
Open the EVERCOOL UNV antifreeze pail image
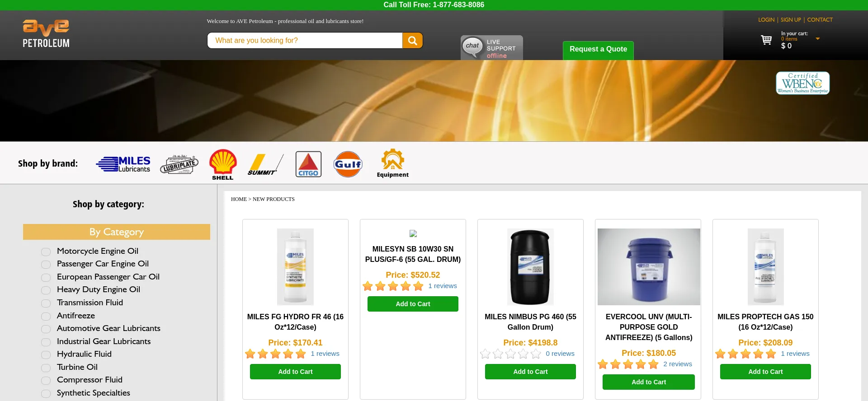[x=649, y=266]
